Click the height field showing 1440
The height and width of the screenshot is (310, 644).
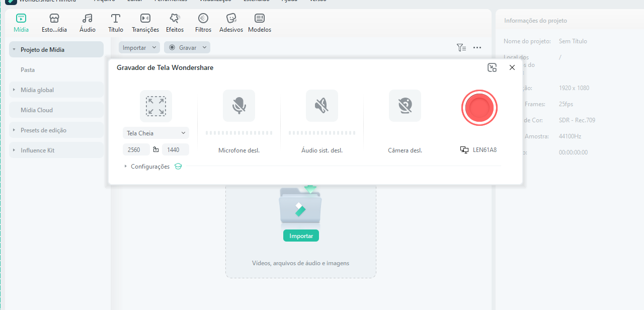coord(176,149)
